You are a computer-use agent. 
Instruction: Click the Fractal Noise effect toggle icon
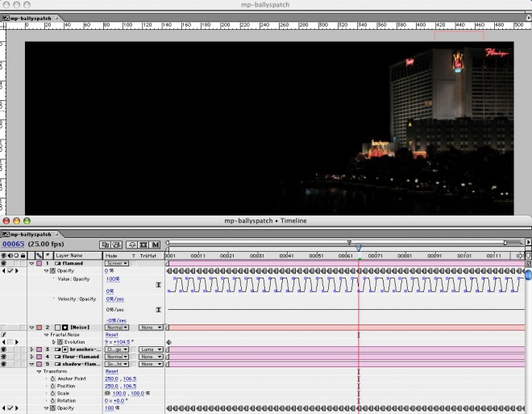tap(4, 335)
